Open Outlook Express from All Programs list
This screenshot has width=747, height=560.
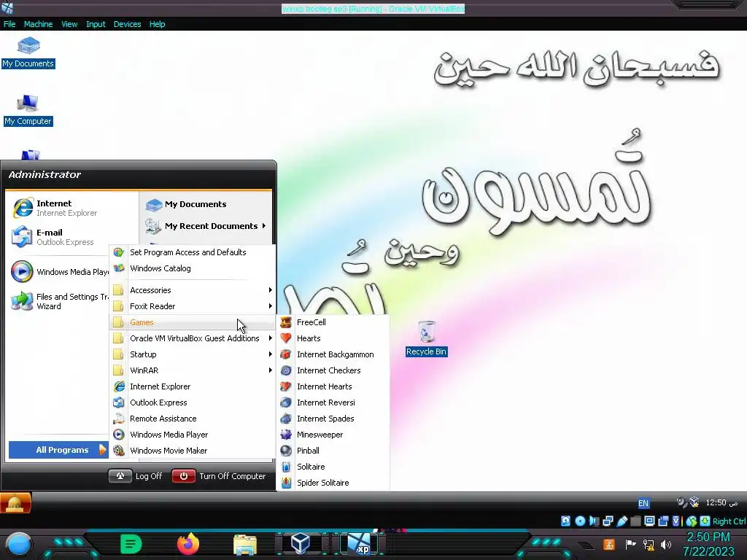193,402
